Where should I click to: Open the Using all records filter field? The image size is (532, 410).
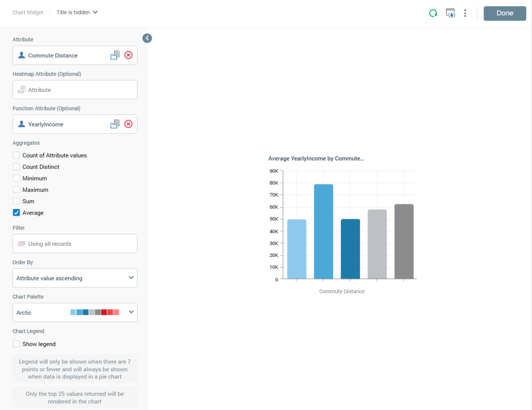pos(75,244)
